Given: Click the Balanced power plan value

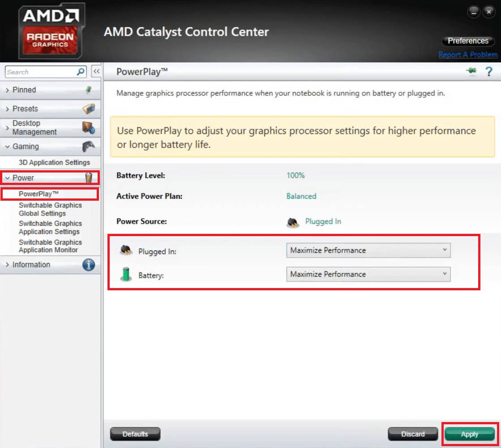Looking at the screenshot, I should point(301,196).
